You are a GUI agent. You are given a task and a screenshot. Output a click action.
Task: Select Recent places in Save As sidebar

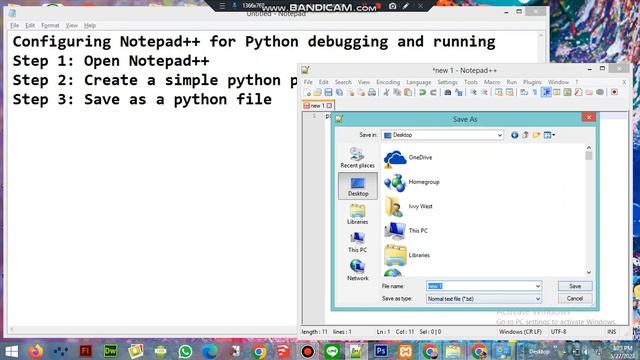[358, 158]
